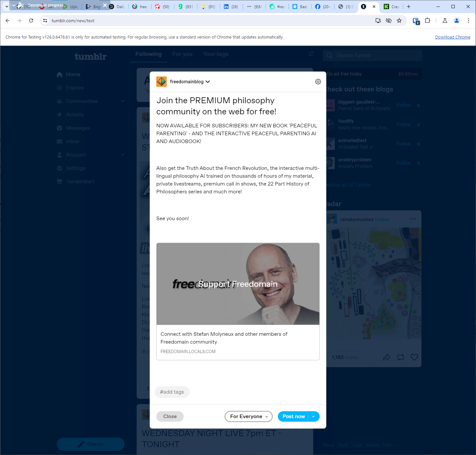The height and width of the screenshot is (455, 476).
Task: Go back with the browser back arrow
Action: (8, 21)
